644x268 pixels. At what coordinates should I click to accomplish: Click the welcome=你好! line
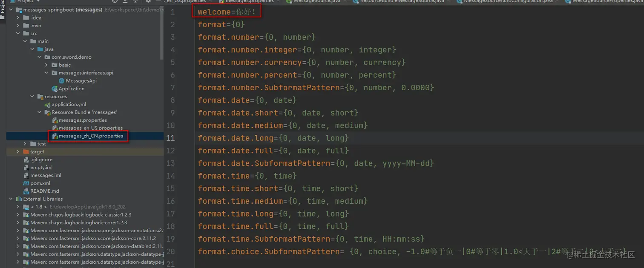pos(227,12)
